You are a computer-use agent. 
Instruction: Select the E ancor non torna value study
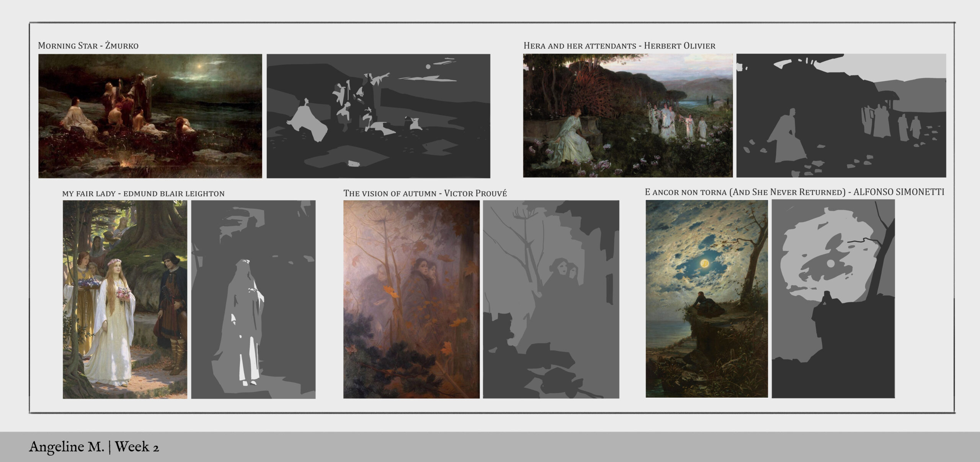833,299
